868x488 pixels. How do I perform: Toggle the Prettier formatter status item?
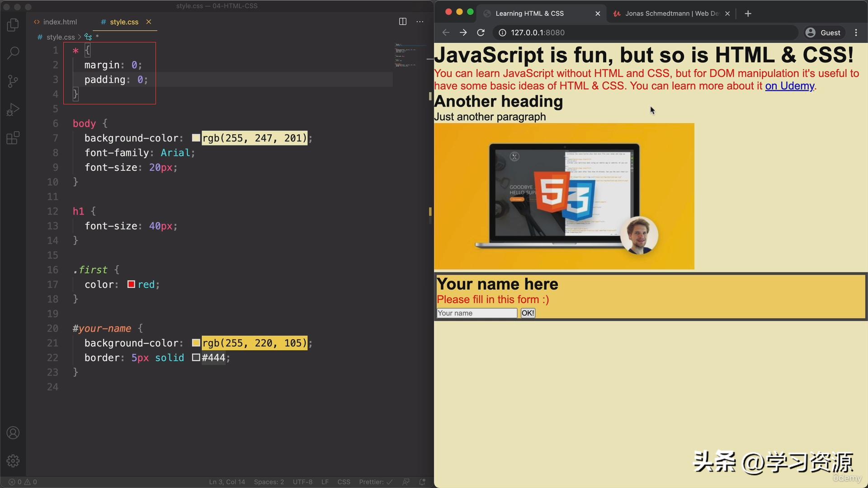tap(375, 482)
